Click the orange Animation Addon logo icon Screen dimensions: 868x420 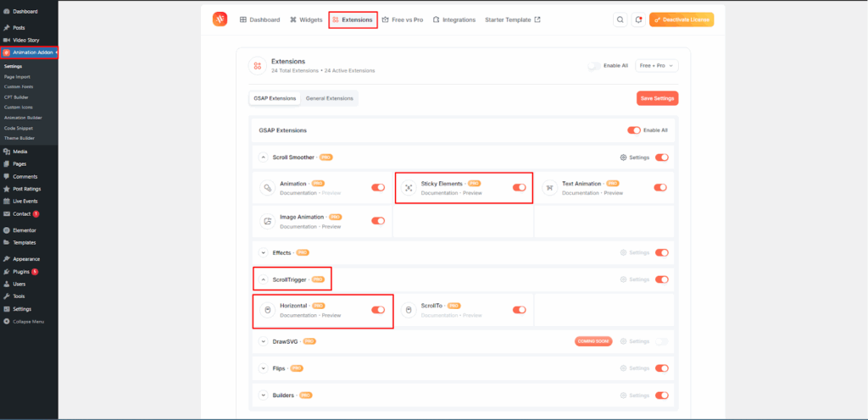(x=220, y=19)
